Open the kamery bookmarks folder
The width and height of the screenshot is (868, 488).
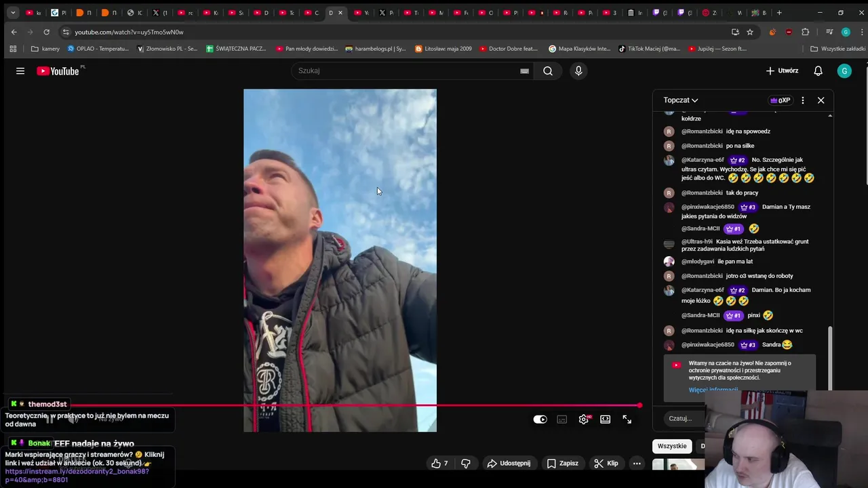click(x=45, y=49)
